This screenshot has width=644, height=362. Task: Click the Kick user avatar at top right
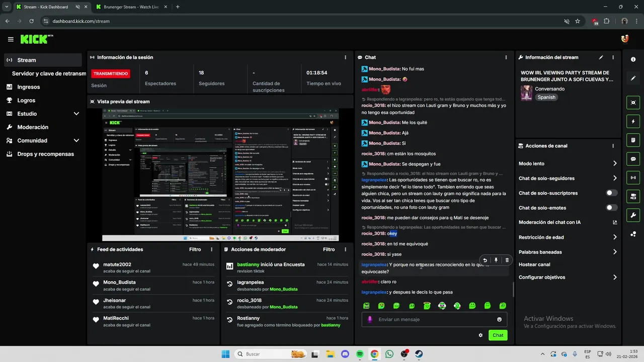tap(624, 39)
